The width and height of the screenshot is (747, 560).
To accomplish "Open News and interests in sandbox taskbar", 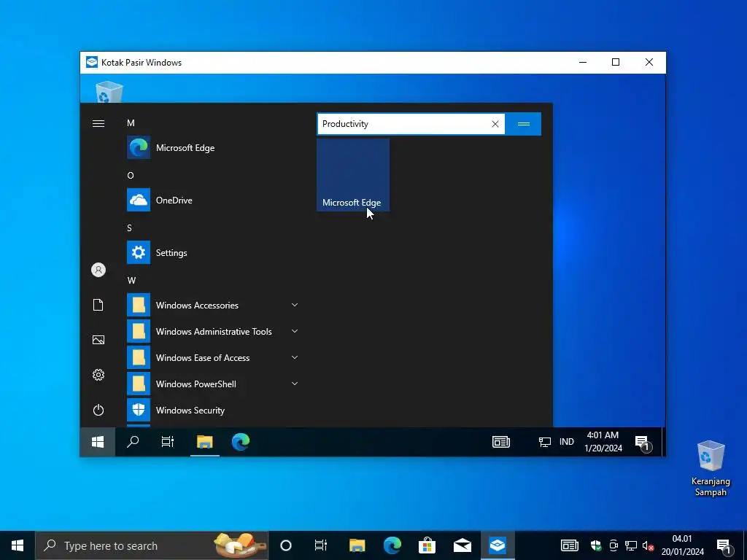I will tap(500, 442).
